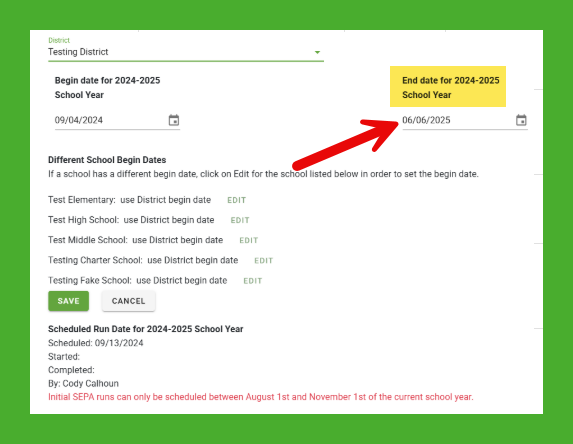Edit the Testing Fake School begin date
The image size is (573, 444).
253,281
